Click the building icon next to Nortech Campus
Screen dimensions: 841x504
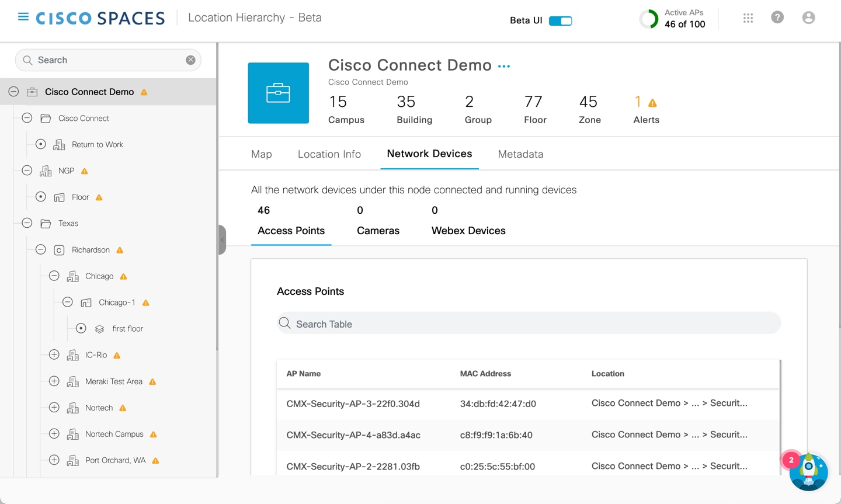coord(72,435)
